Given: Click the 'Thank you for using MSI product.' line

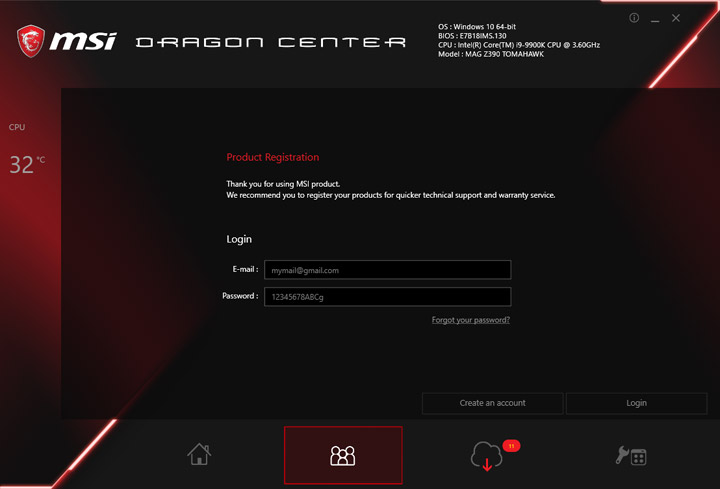Looking at the screenshot, I should (283, 184).
